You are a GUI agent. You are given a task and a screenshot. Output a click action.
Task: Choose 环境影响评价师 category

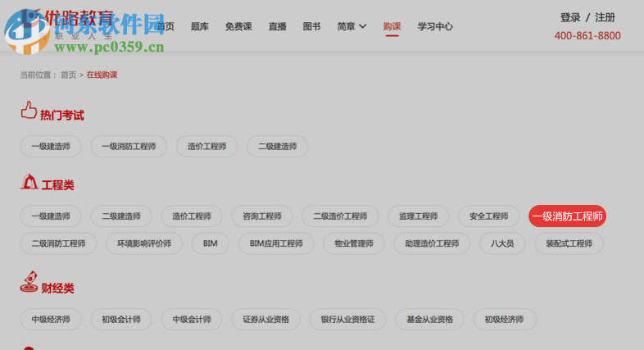144,243
